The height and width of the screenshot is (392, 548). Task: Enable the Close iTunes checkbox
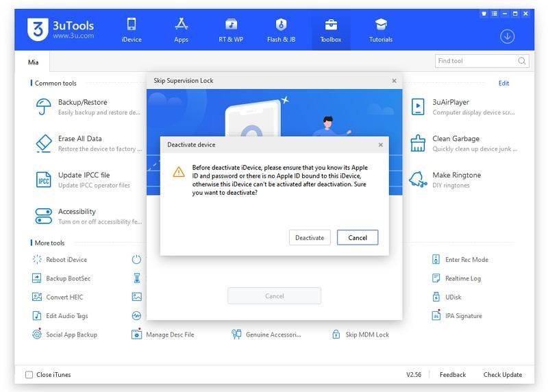(x=29, y=375)
